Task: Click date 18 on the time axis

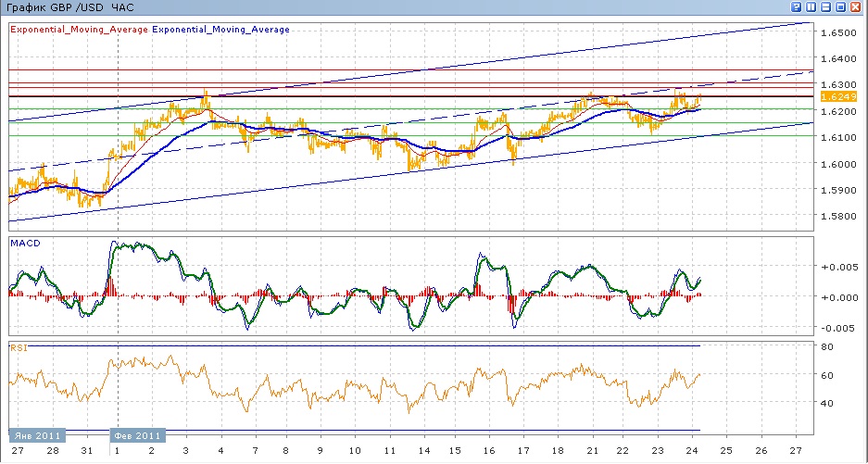Action: (x=558, y=451)
